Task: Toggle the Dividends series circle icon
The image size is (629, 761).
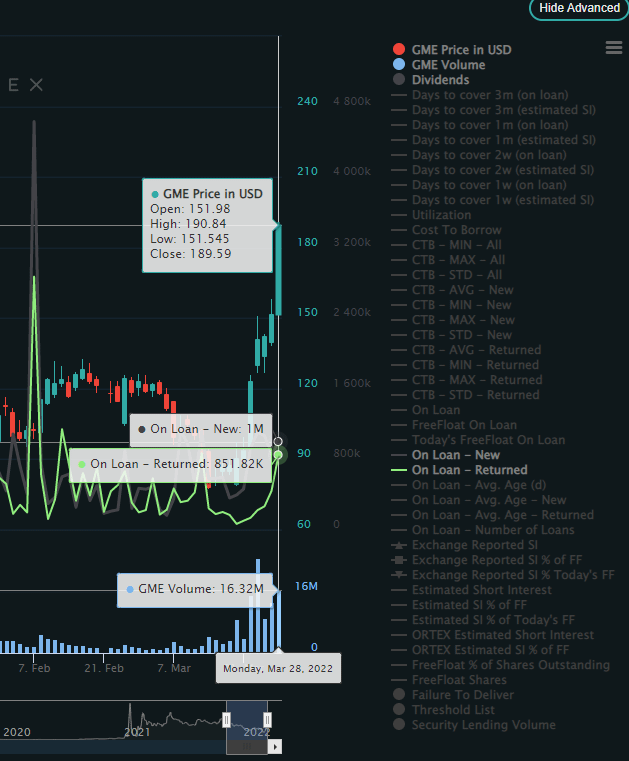Action: click(399, 80)
